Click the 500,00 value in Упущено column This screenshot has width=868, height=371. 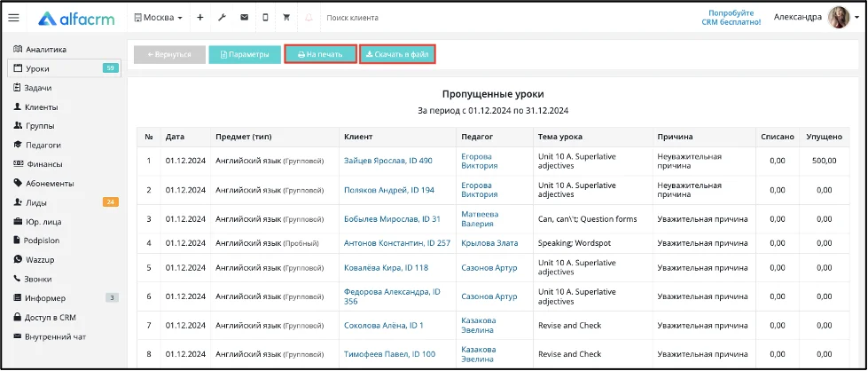tap(825, 161)
